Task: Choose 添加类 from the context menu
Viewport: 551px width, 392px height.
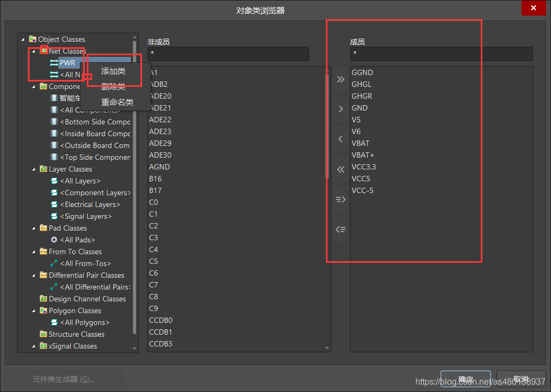Action: point(115,71)
